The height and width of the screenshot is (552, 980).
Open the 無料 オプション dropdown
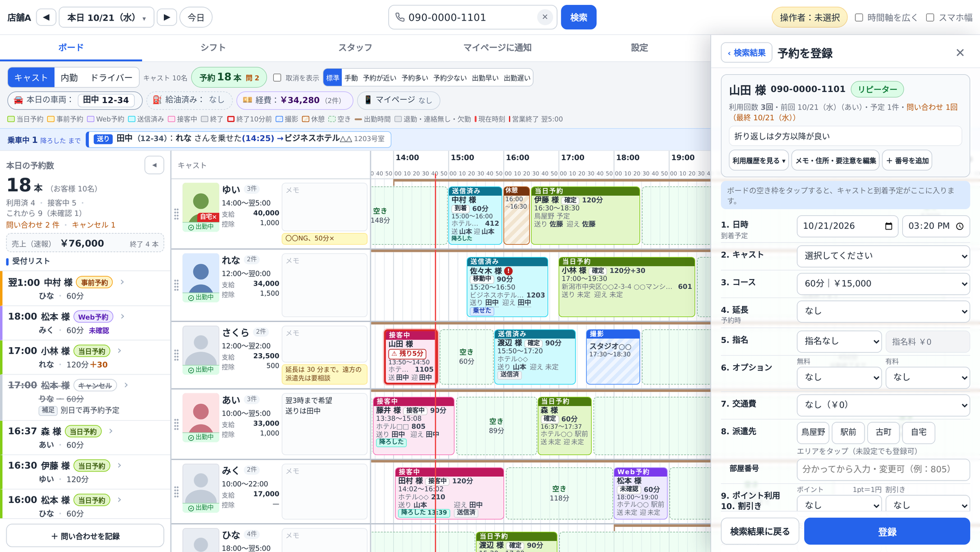pyautogui.click(x=839, y=377)
